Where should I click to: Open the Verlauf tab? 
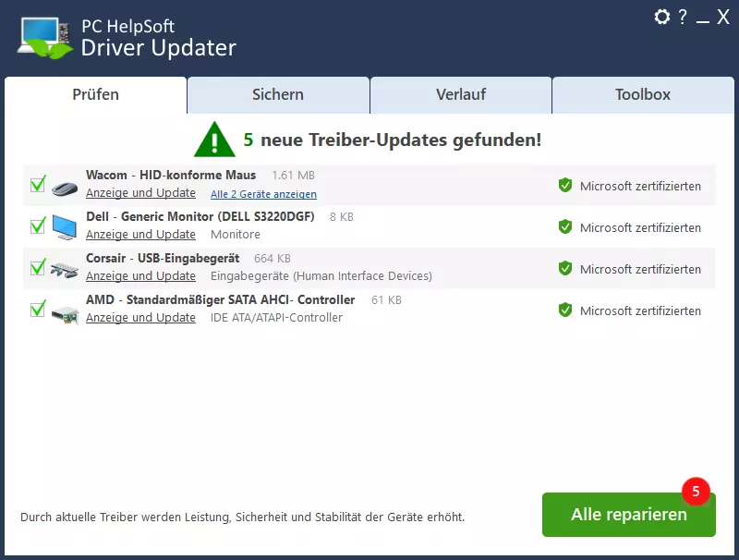click(x=461, y=95)
